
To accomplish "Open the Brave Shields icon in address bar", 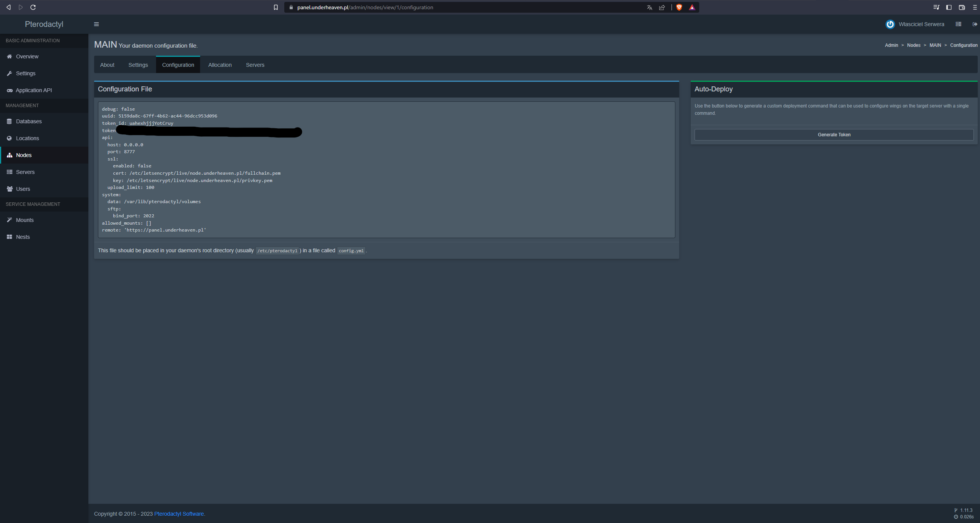I will (x=679, y=7).
